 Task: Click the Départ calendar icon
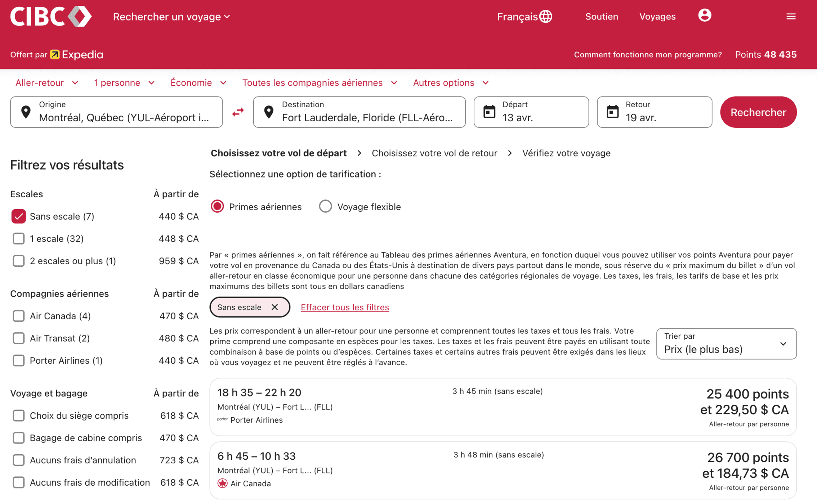pos(489,112)
